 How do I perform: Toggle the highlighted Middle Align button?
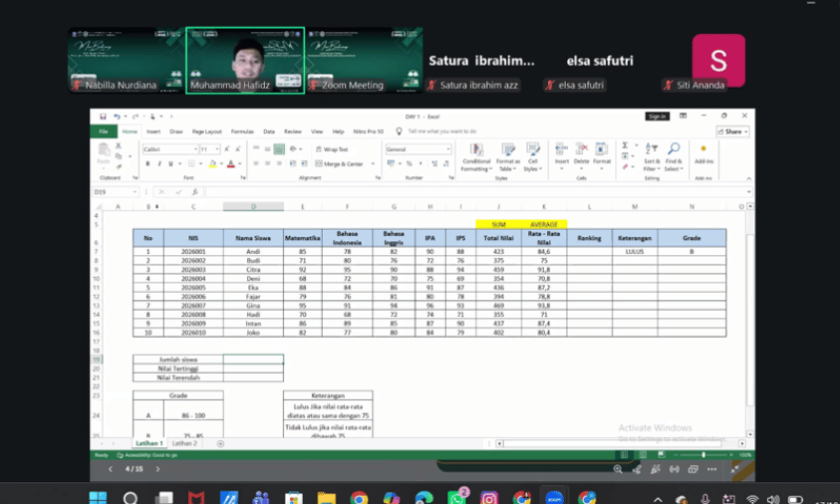[x=279, y=148]
